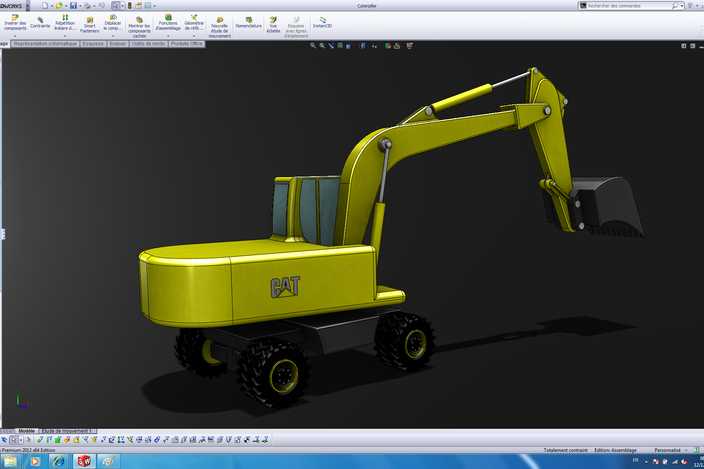Choose Déplacer le composant tool

point(113,22)
